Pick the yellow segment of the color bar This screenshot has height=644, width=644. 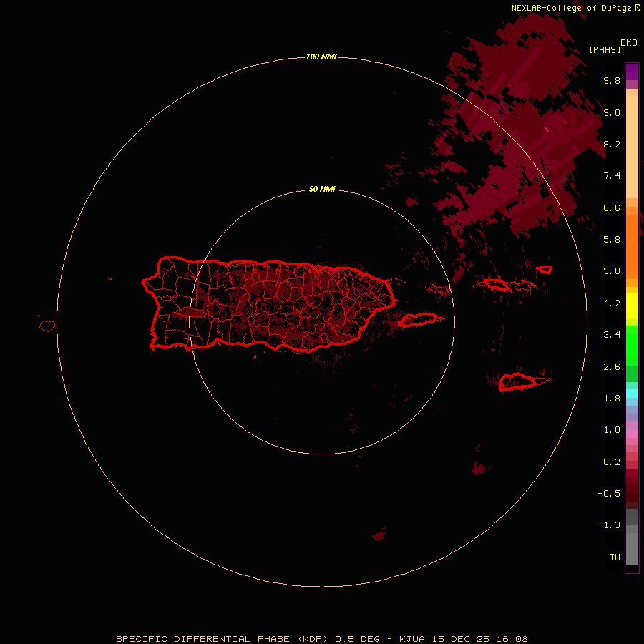tap(632, 306)
